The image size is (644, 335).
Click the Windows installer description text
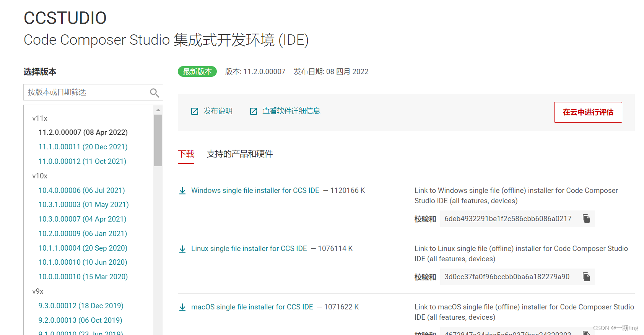[516, 196]
